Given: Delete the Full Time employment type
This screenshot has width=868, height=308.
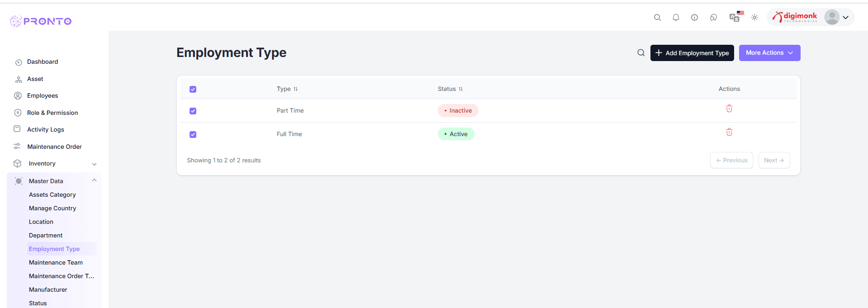Looking at the screenshot, I should click(729, 132).
